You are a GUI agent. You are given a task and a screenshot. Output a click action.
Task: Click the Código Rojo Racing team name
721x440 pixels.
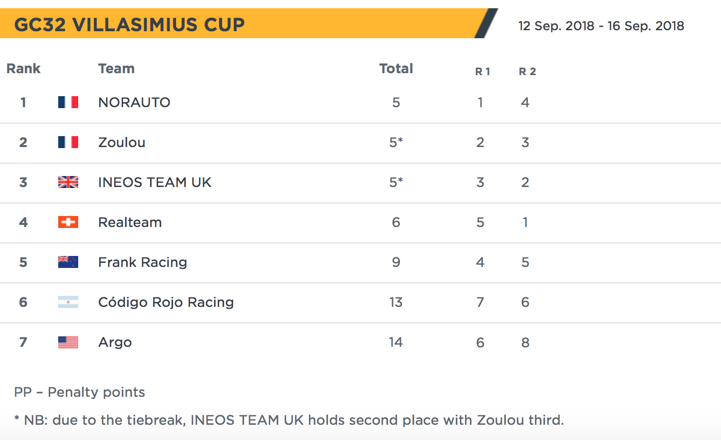(x=166, y=302)
